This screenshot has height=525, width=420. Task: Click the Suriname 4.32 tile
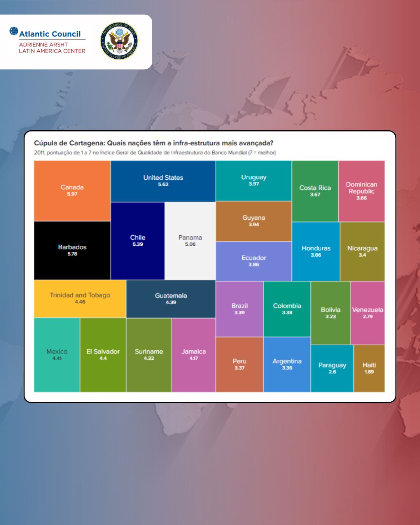pyautogui.click(x=149, y=355)
